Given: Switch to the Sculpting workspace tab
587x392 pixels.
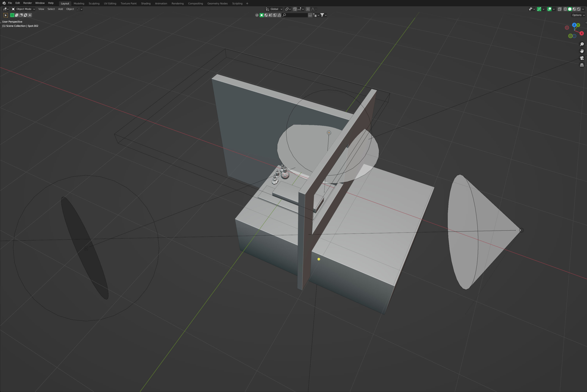Looking at the screenshot, I should coord(94,3).
